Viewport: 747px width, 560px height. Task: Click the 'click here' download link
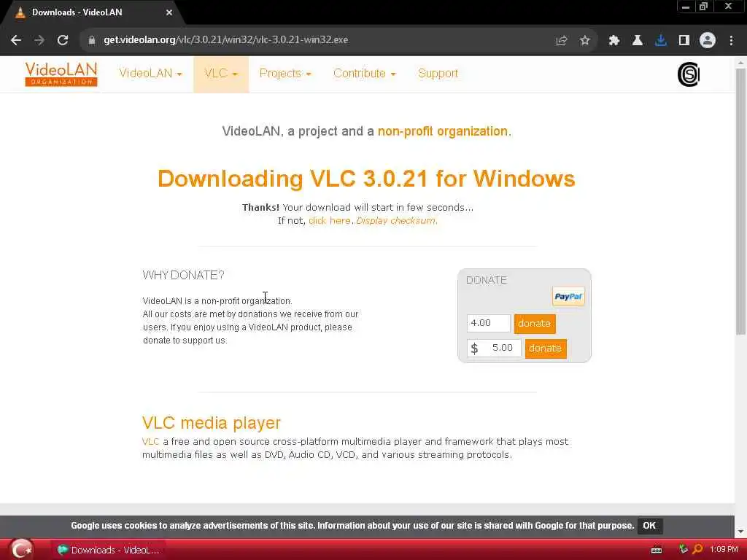[x=329, y=221]
